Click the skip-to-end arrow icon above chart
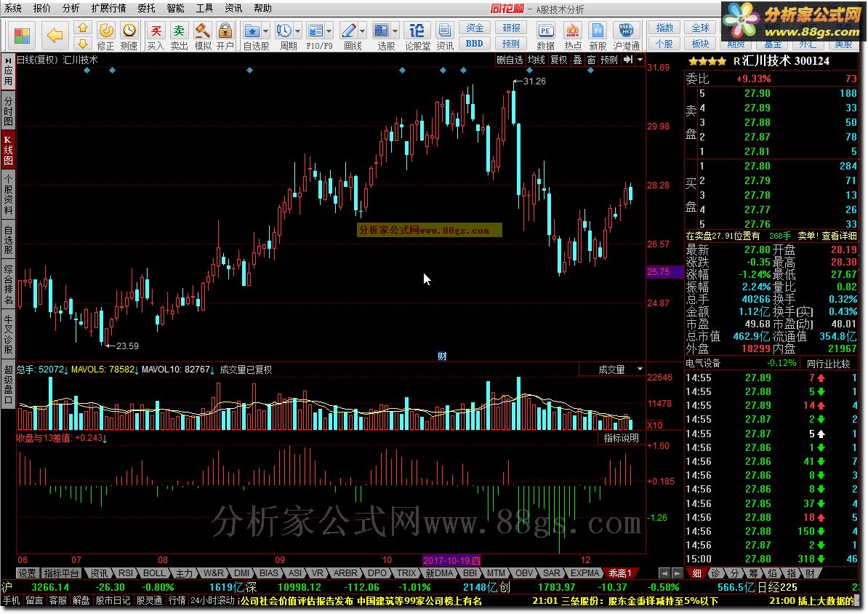868x614 pixels. click(x=628, y=60)
